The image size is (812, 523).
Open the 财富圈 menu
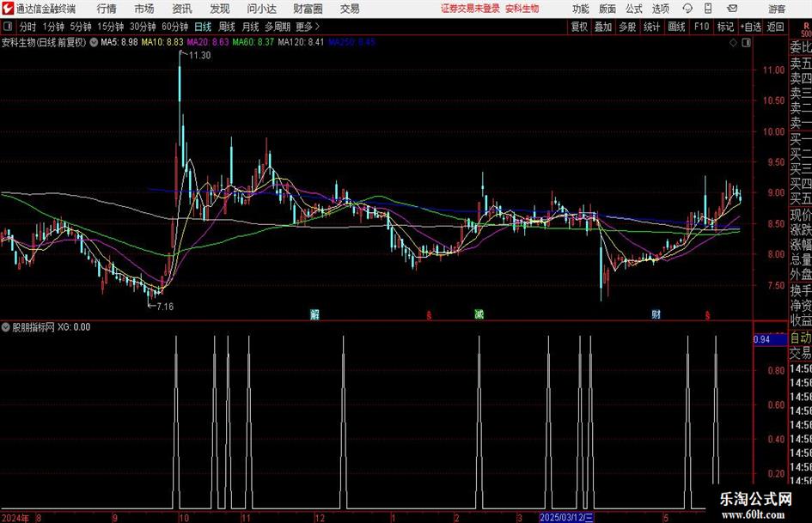click(x=308, y=9)
